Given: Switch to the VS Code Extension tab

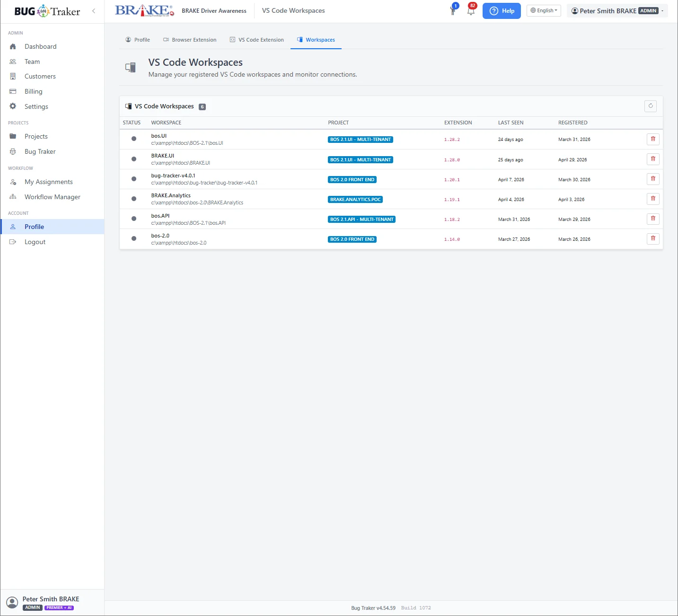Looking at the screenshot, I should pyautogui.click(x=257, y=40).
